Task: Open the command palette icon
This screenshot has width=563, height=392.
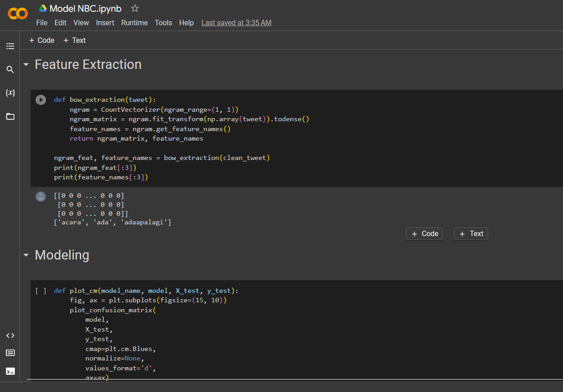Action: pyautogui.click(x=10, y=353)
